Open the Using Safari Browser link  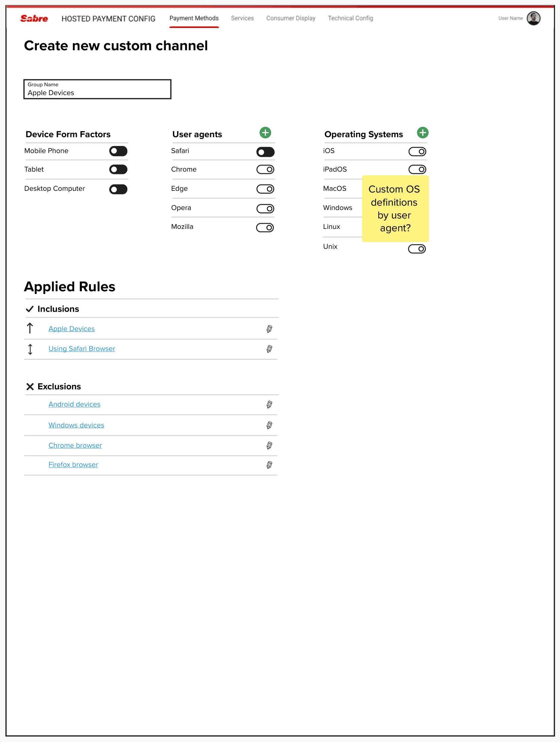point(82,349)
